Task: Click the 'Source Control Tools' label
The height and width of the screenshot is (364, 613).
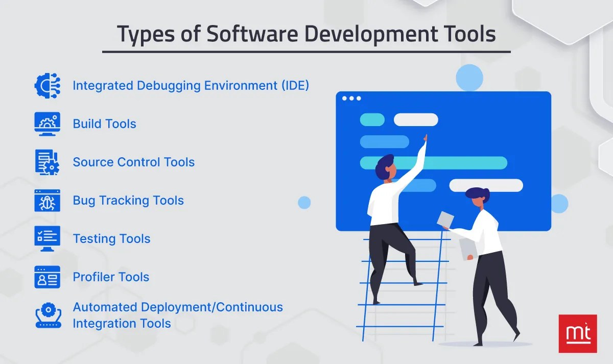Action: [x=134, y=162]
